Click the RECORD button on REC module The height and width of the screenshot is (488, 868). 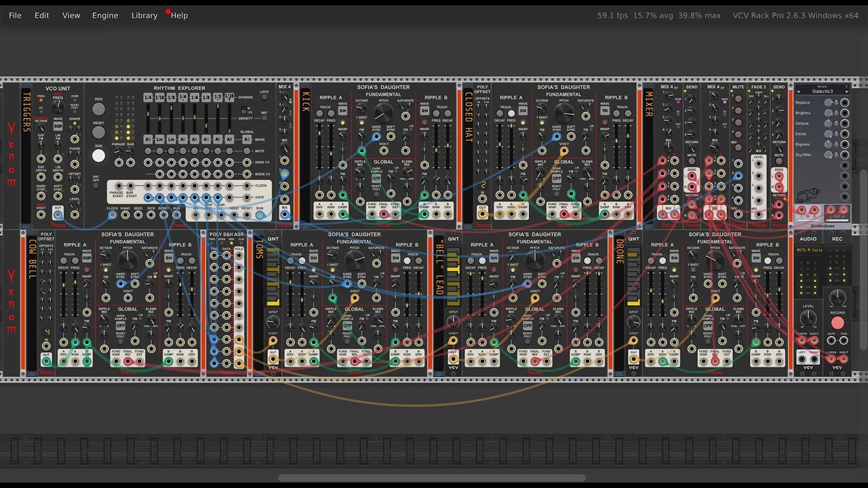[x=837, y=323]
